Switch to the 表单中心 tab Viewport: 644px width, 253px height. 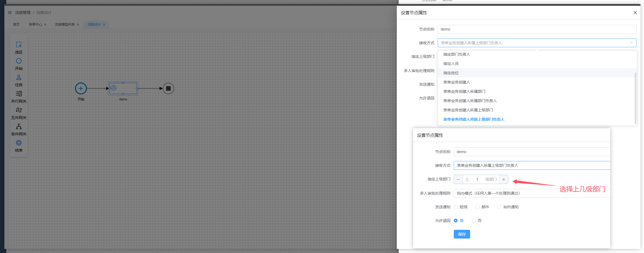tap(35, 25)
